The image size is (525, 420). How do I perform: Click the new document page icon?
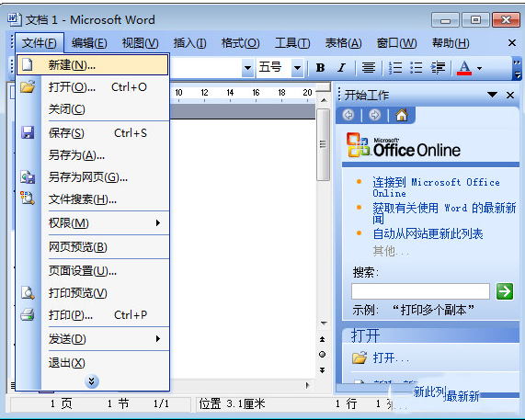point(28,64)
